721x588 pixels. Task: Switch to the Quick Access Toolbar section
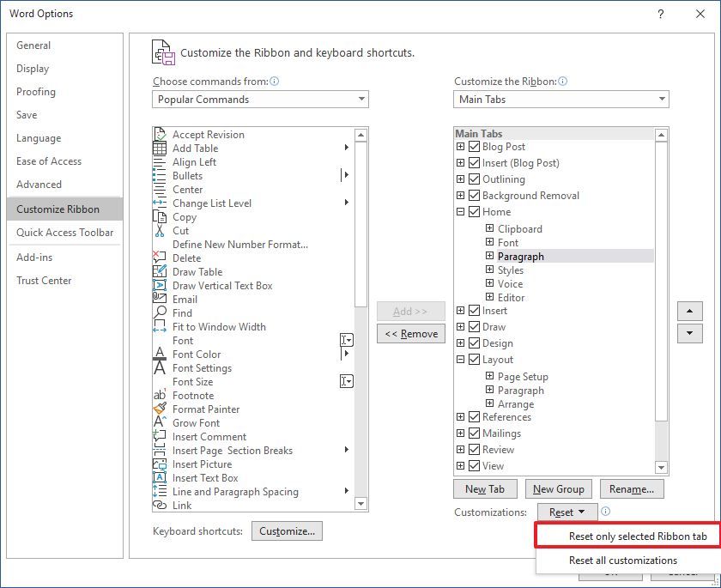(x=64, y=232)
